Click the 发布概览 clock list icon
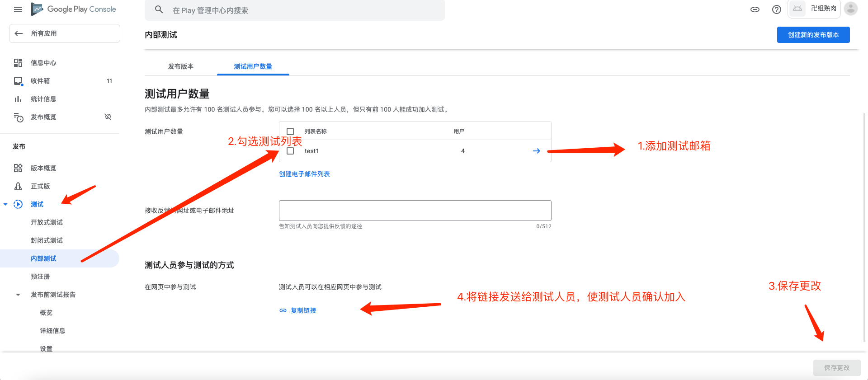 pos(18,117)
